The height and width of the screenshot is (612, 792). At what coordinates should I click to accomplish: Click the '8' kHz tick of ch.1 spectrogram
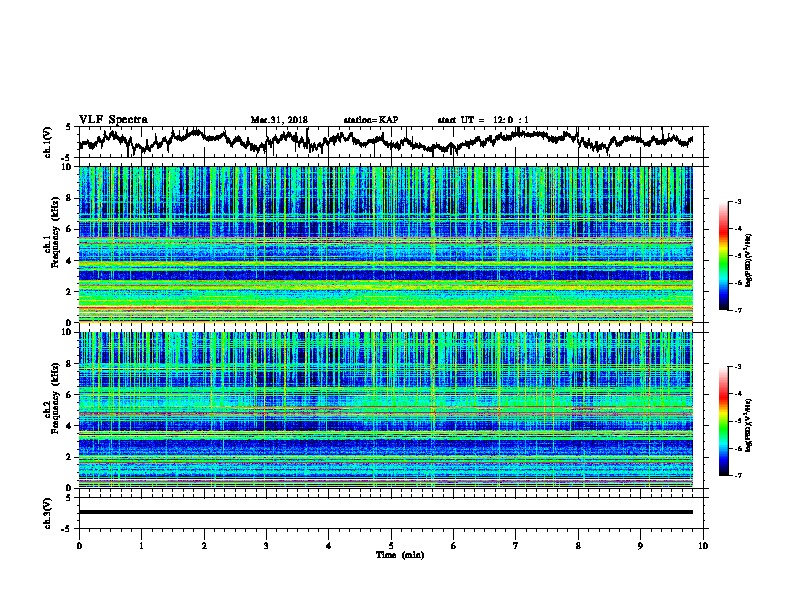click(71, 198)
